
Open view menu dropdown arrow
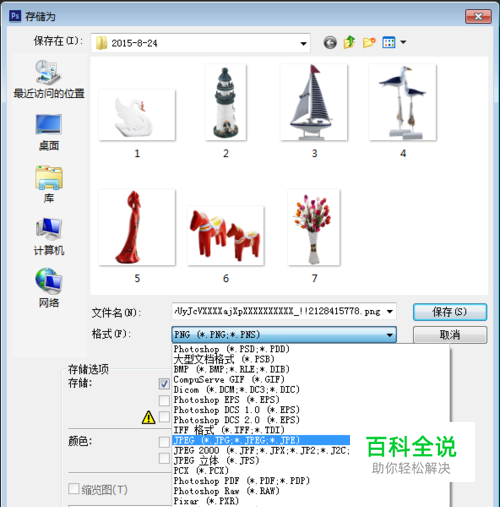click(403, 42)
